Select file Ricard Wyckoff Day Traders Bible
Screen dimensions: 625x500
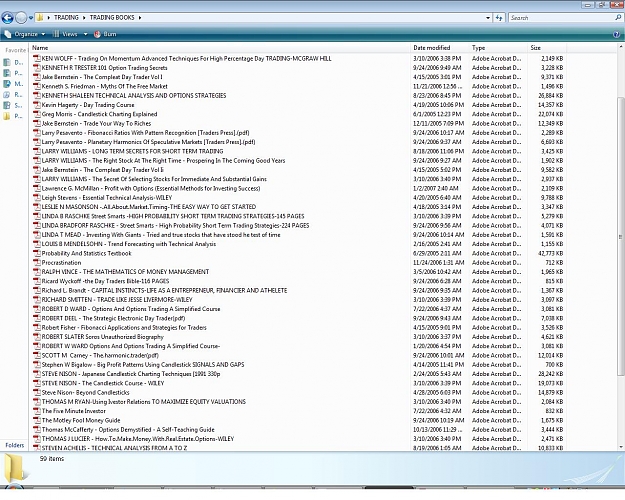tap(105, 281)
